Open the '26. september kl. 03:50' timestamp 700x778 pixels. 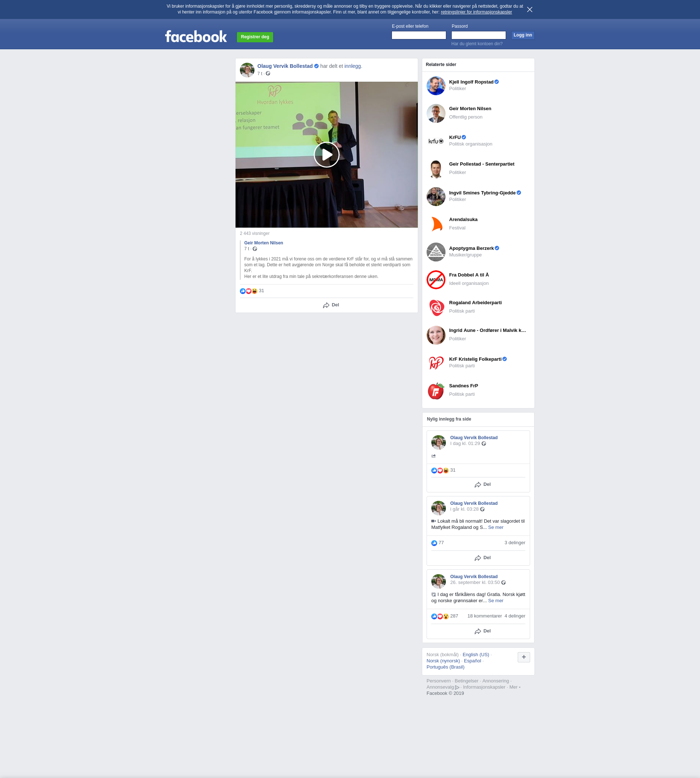tap(475, 582)
